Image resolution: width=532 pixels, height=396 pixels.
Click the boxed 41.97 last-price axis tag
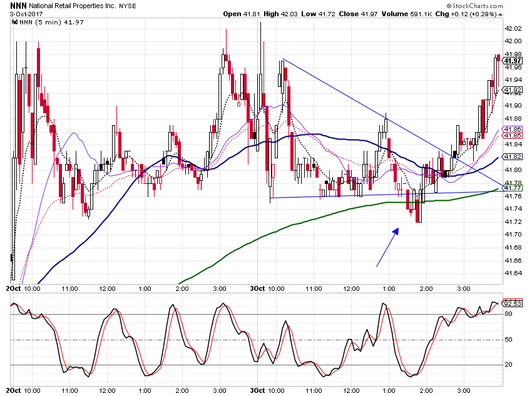(x=513, y=61)
